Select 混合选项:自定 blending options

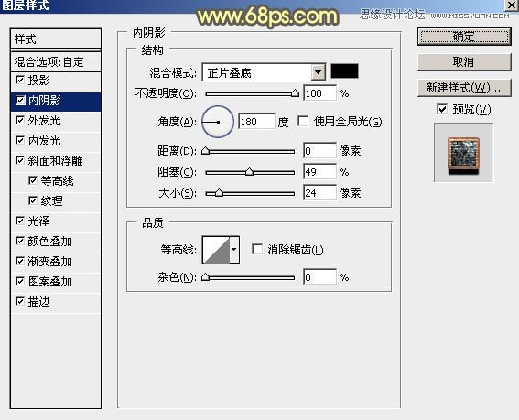coord(56,62)
